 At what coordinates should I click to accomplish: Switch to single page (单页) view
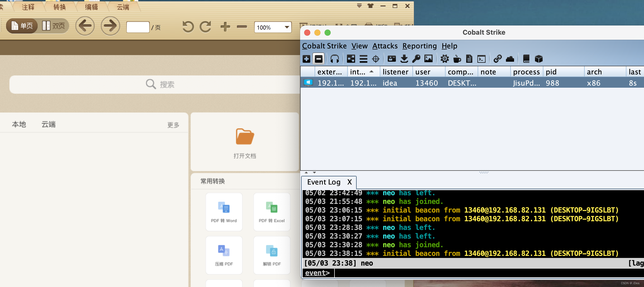[22, 26]
